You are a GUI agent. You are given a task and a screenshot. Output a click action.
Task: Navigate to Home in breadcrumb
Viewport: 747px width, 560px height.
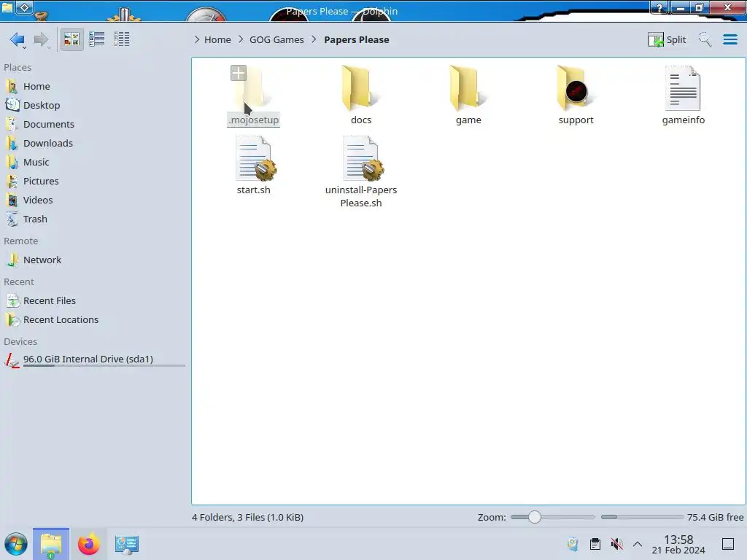click(x=217, y=39)
